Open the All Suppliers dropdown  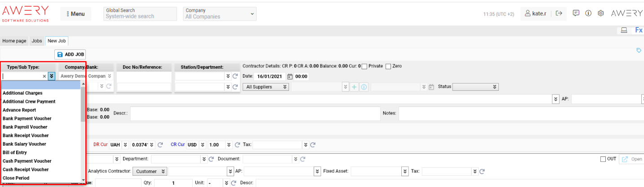point(265,87)
